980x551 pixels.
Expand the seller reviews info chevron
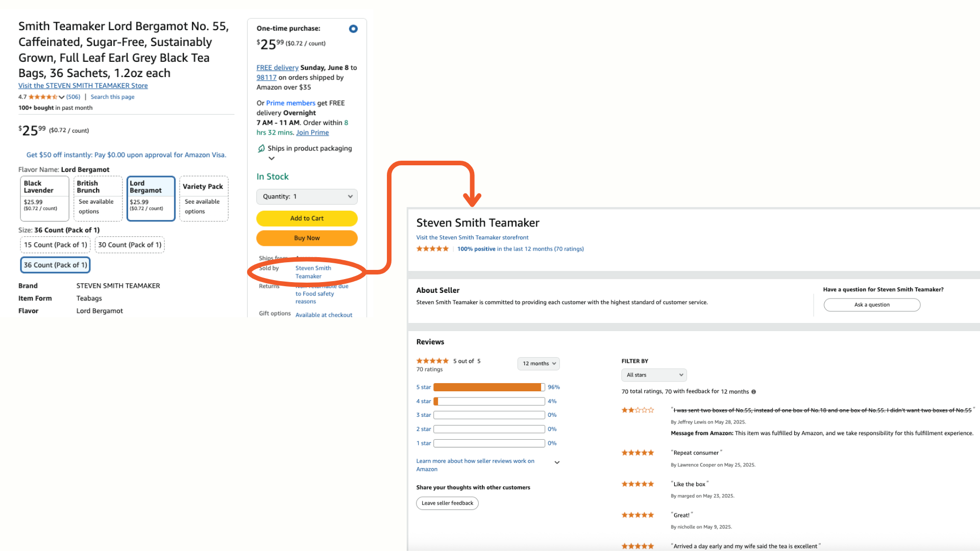pyautogui.click(x=557, y=463)
